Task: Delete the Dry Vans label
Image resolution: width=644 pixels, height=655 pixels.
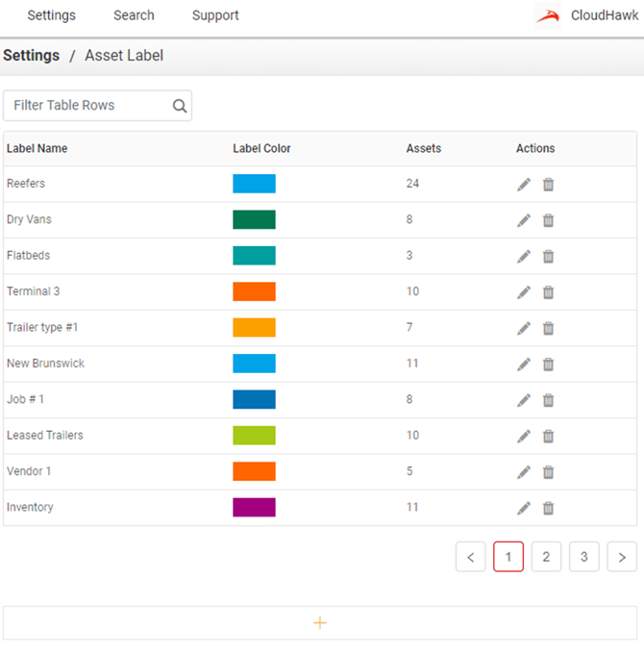Action: [x=548, y=220]
